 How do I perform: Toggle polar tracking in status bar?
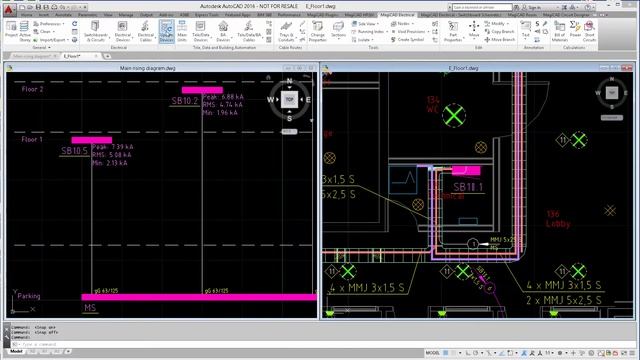click(475, 353)
